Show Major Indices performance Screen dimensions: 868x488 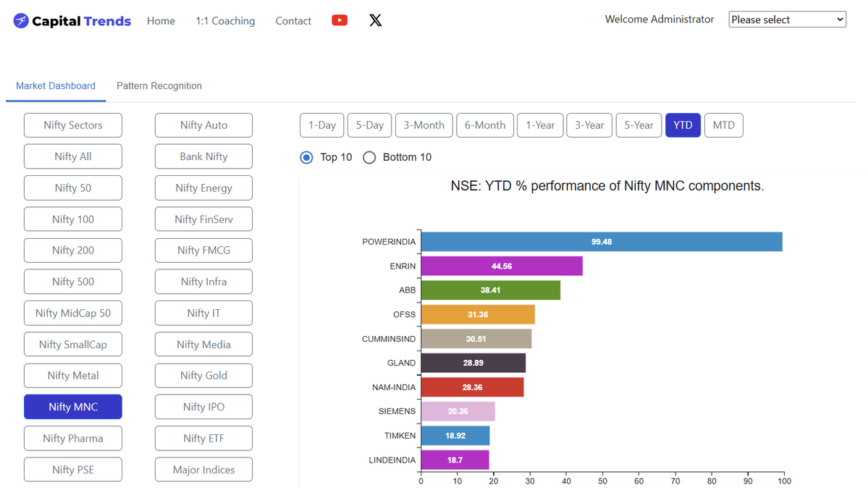point(203,470)
